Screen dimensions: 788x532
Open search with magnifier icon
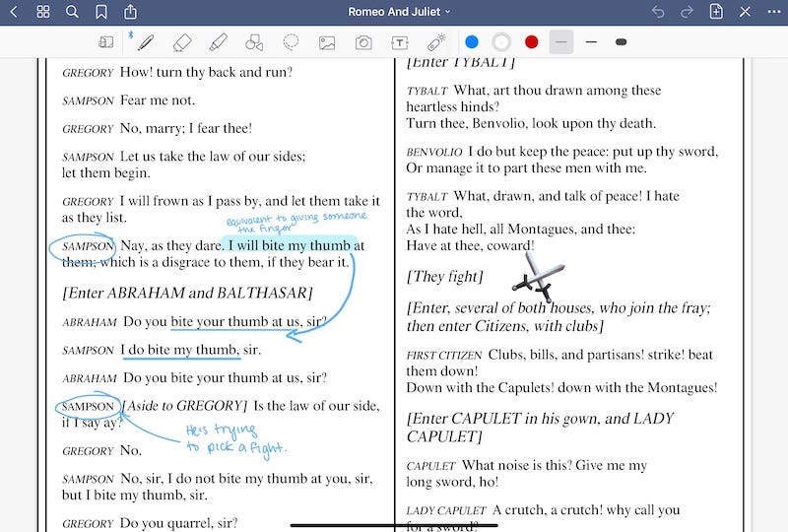coord(72,12)
